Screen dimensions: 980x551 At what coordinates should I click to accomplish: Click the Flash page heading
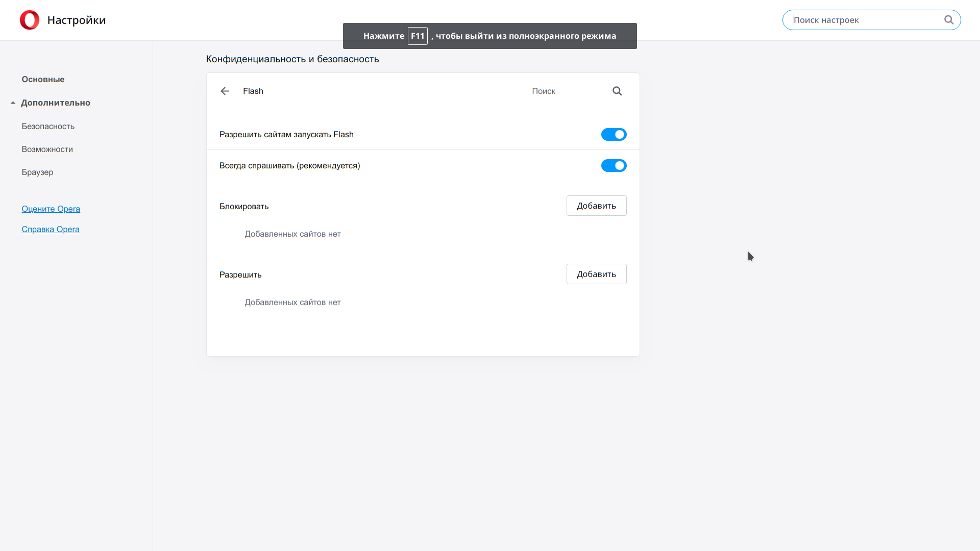[x=253, y=91]
